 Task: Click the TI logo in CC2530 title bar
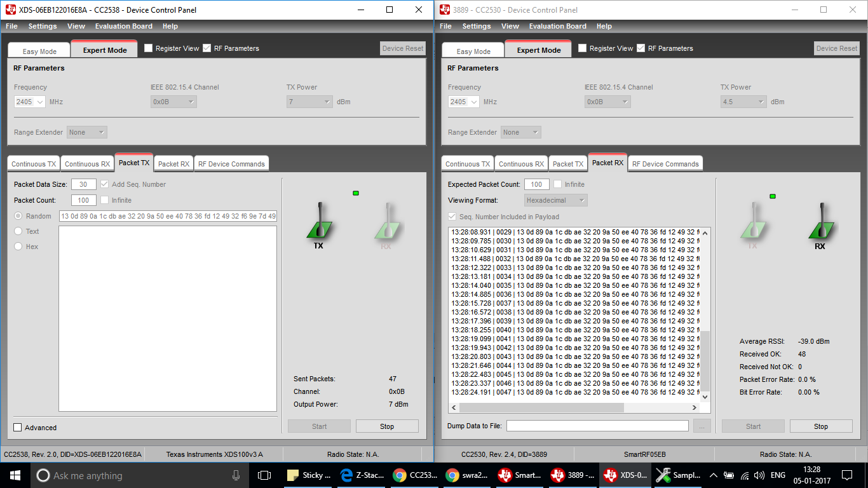(x=444, y=10)
